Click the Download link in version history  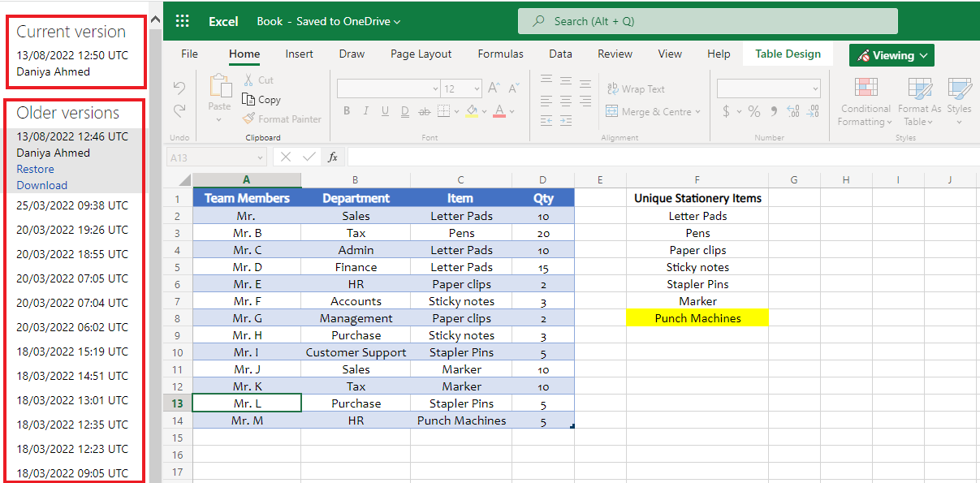click(41, 185)
